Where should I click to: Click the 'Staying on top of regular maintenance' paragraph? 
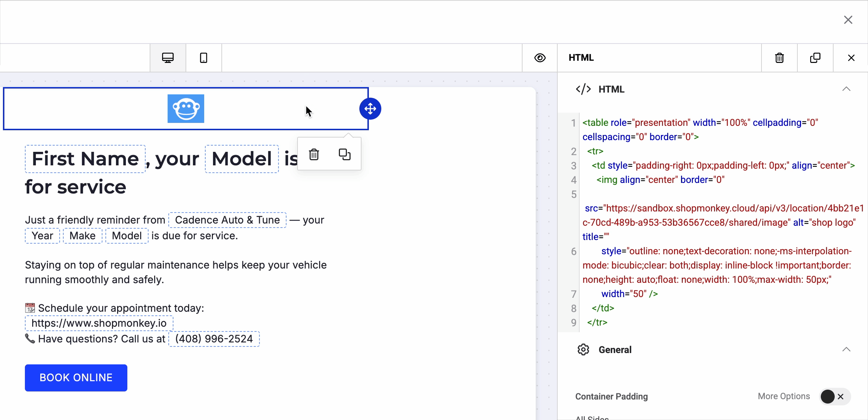pyautogui.click(x=176, y=272)
